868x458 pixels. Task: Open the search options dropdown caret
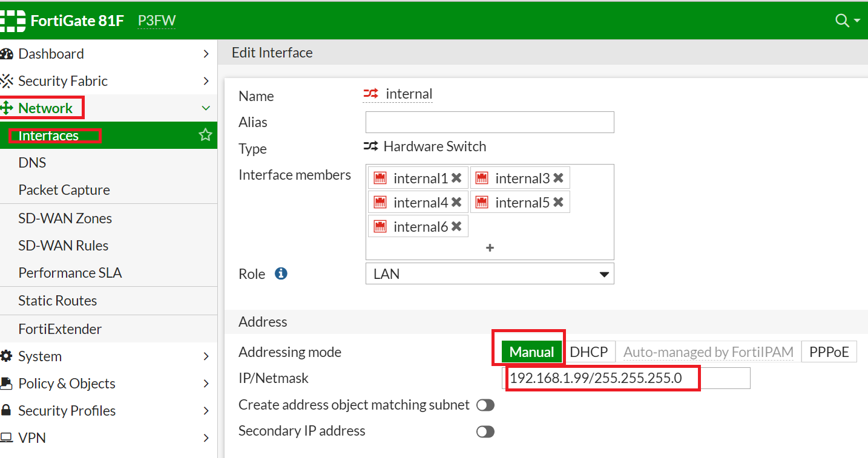point(857,21)
